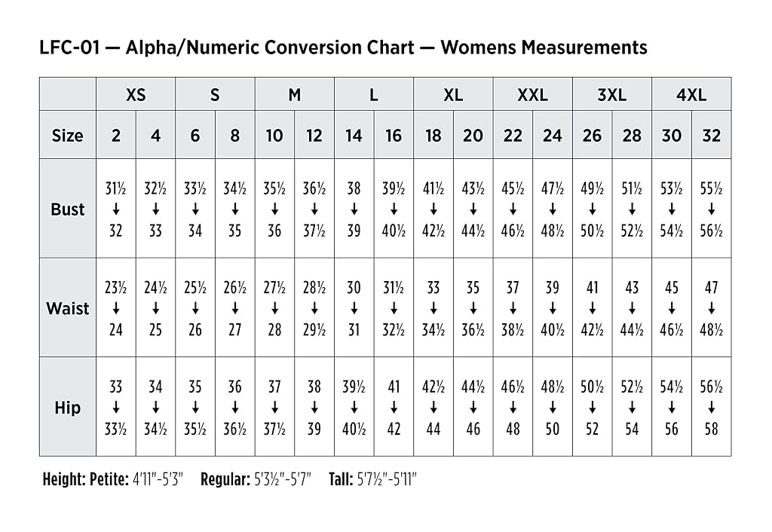Select hip cell 56½ to 58
The height and width of the screenshot is (532, 772).
click(x=712, y=407)
